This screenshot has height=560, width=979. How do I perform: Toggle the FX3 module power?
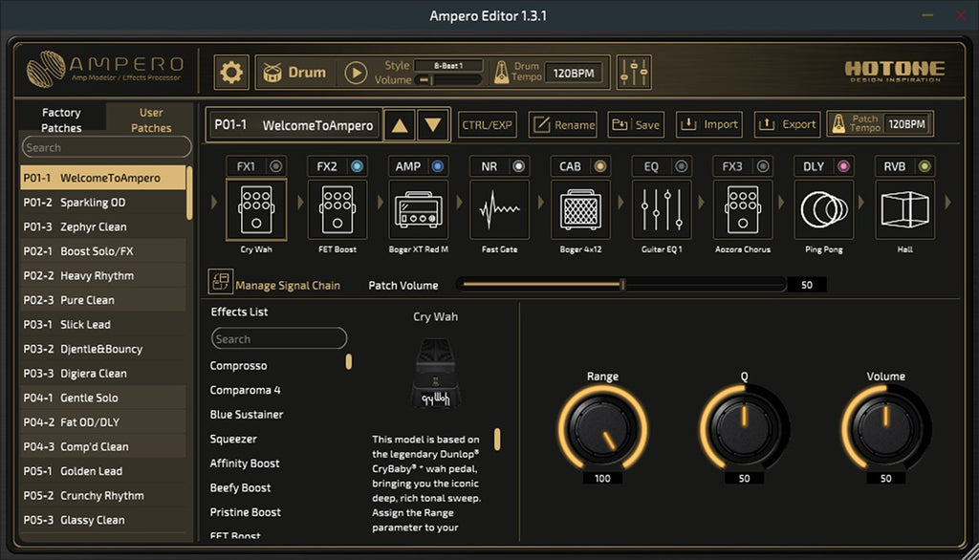762,166
